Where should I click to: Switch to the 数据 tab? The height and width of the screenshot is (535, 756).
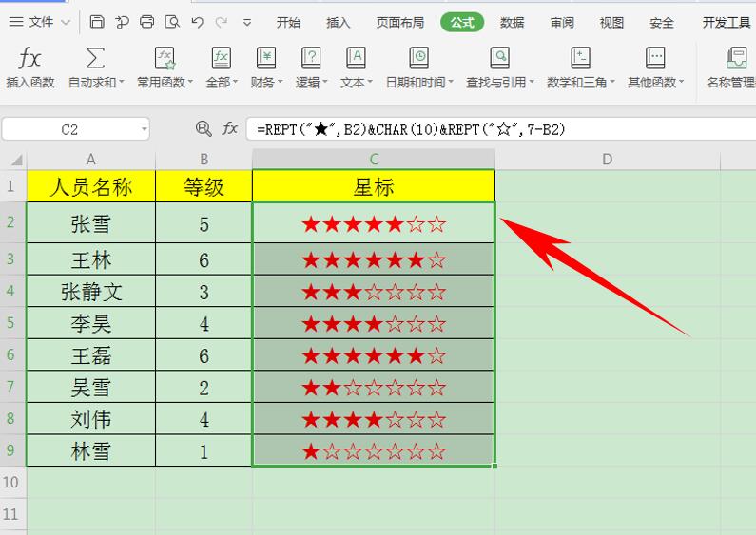click(x=512, y=22)
